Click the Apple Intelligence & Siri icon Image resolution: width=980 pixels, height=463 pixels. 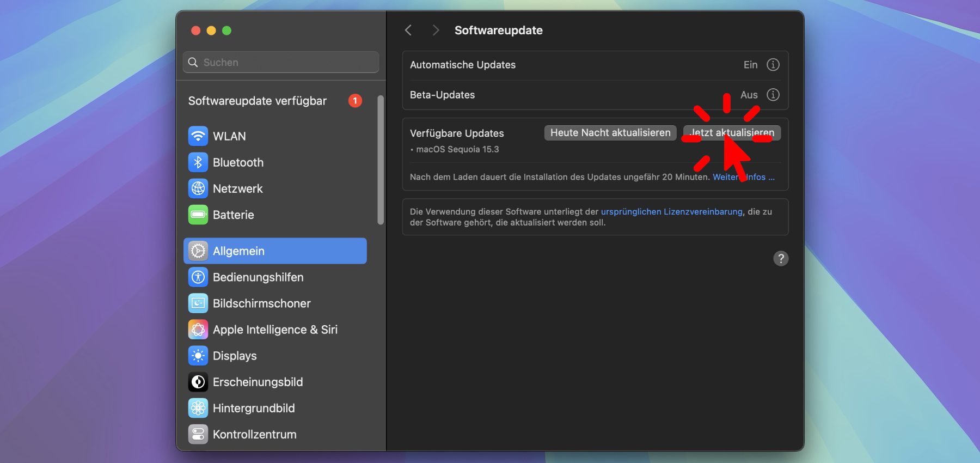point(198,330)
